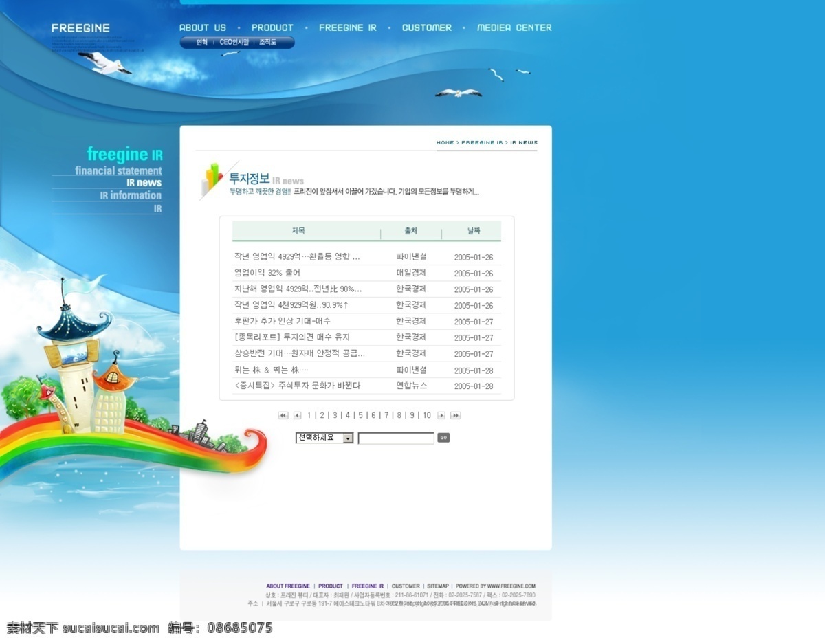Go to page 9
This screenshot has width=825, height=644.
(x=412, y=415)
